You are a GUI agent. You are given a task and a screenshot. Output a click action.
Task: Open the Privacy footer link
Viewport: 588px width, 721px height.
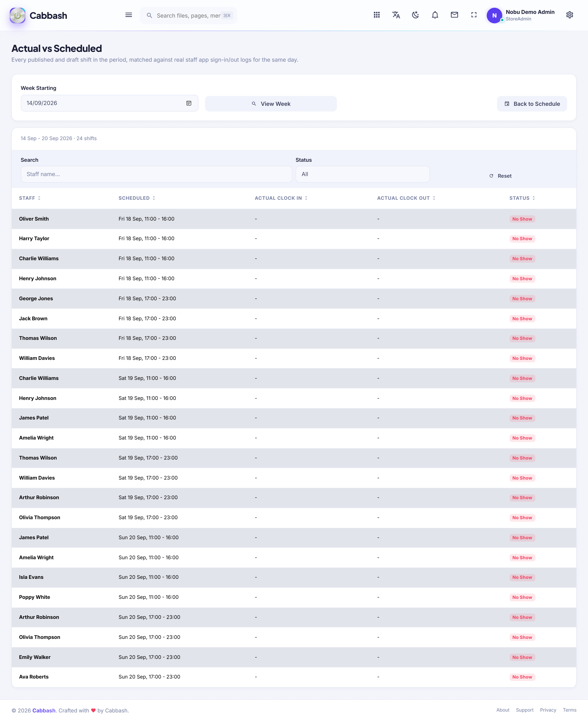click(x=548, y=710)
